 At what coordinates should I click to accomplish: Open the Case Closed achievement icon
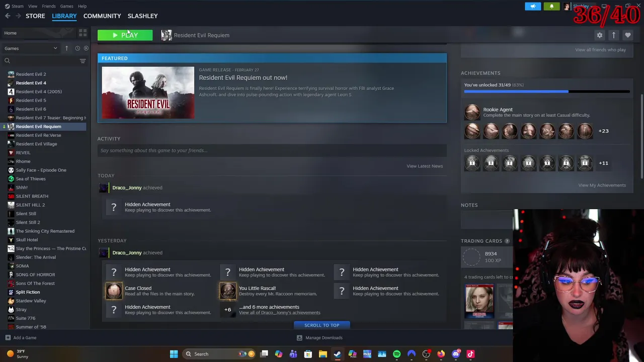click(114, 291)
